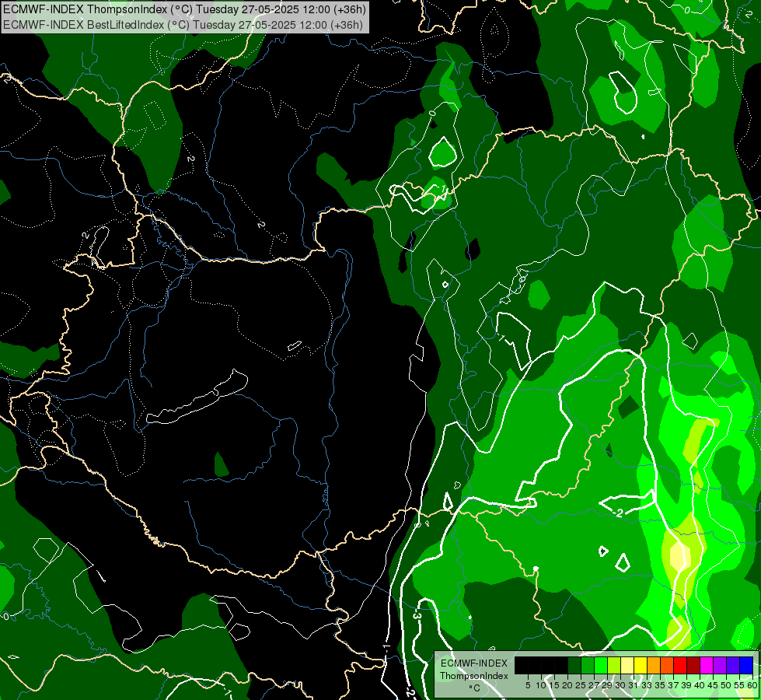Select the dark green 20-25 legend swatch
Viewport: 761px width, 700px height.
coord(574,665)
